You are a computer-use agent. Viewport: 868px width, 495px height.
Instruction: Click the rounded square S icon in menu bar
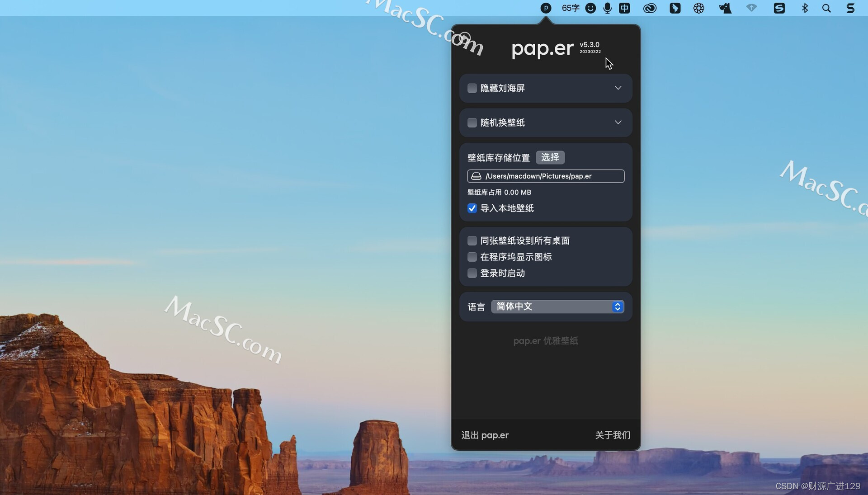(x=779, y=8)
